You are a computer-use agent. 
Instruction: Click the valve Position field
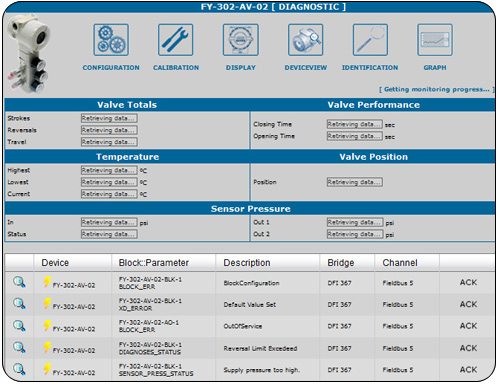(354, 182)
